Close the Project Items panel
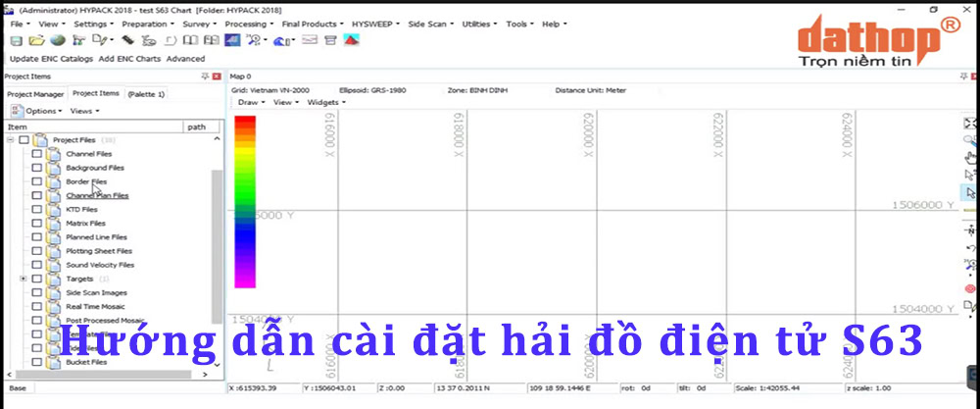Screen dimensions: 980x409 [217, 77]
